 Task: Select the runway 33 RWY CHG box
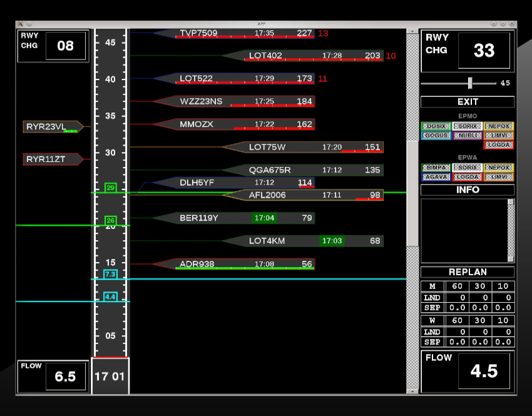[x=484, y=51]
